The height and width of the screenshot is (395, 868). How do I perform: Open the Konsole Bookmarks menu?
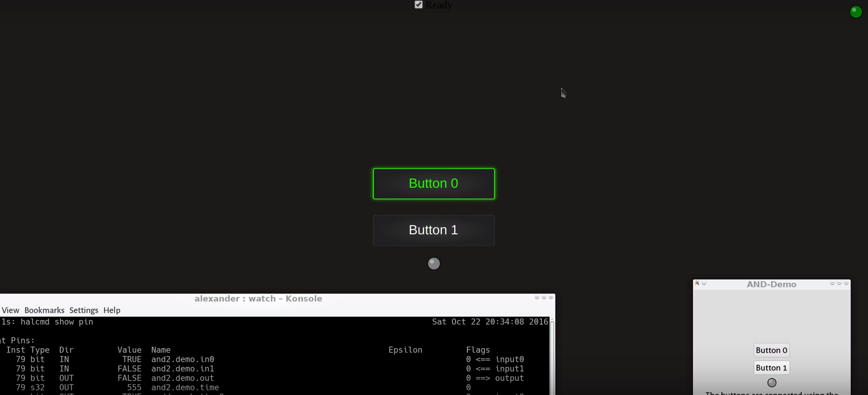[44, 310]
